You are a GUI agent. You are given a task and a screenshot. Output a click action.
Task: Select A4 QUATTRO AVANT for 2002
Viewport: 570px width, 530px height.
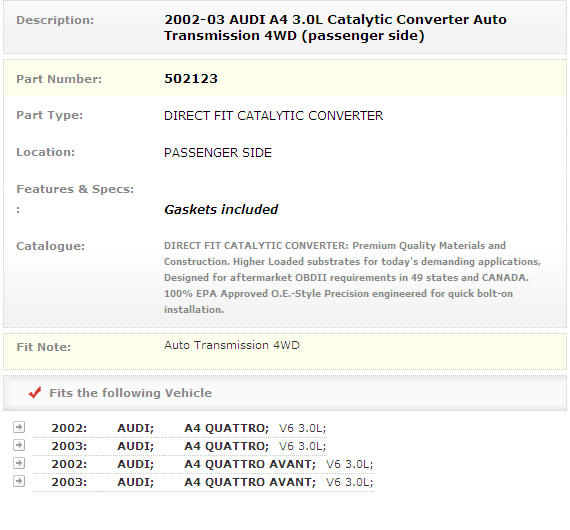tap(250, 464)
